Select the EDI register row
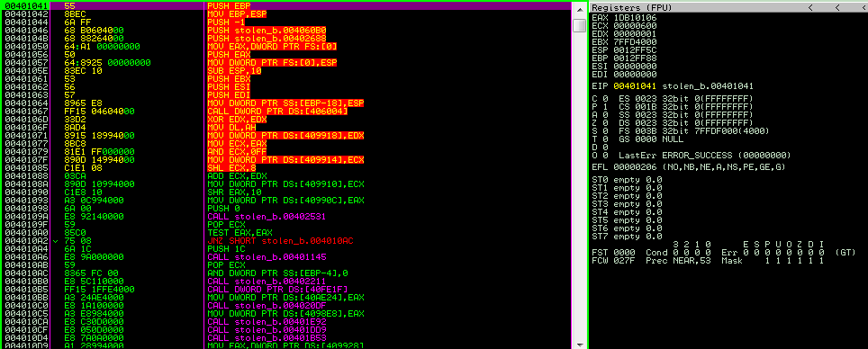This screenshot has width=868, height=349. point(624,74)
